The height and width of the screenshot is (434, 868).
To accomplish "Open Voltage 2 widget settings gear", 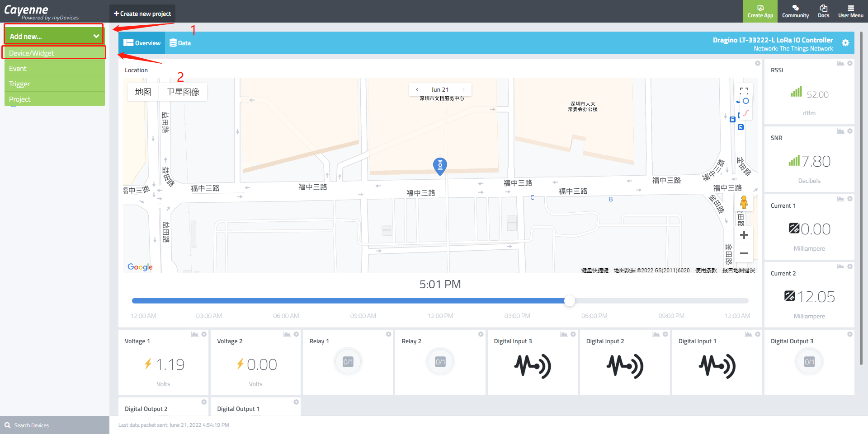I will point(296,334).
